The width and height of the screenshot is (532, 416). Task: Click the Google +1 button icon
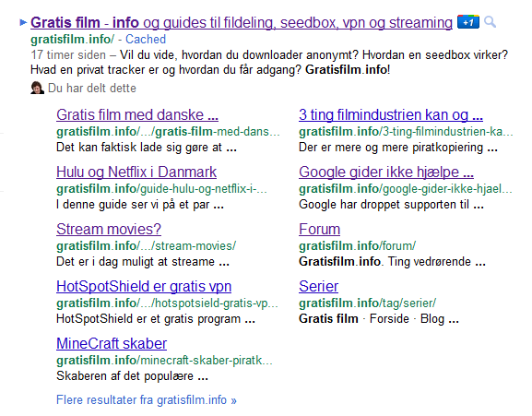[468, 22]
